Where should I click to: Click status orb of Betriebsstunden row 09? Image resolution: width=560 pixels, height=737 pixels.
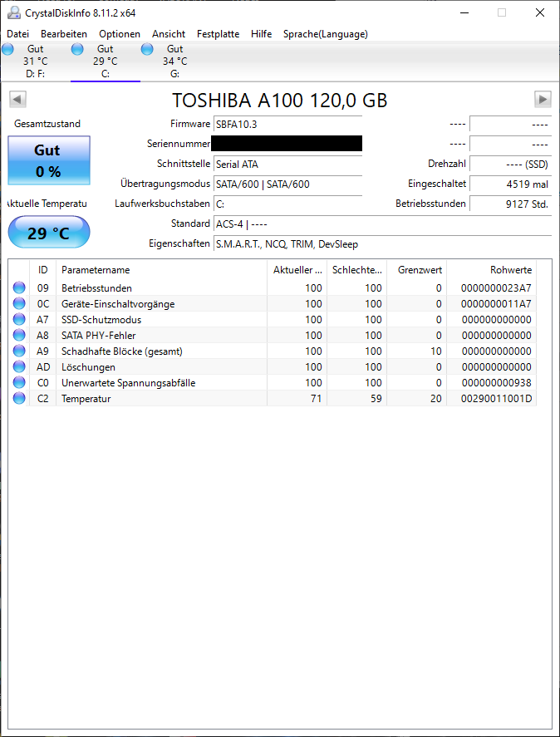pos(19,287)
